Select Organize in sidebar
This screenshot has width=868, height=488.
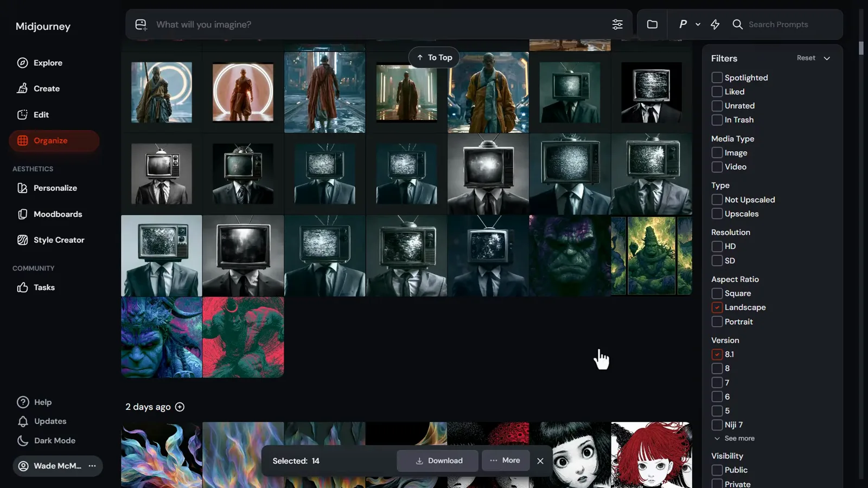54,140
